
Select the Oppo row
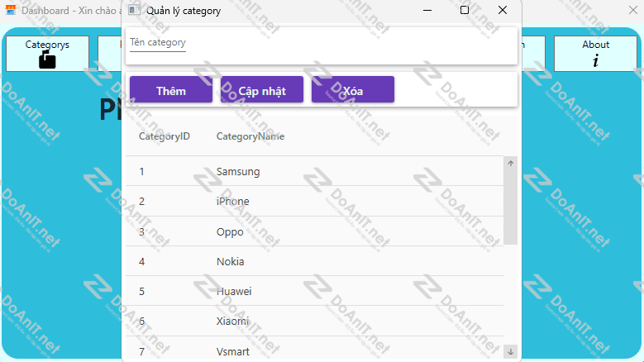tap(314, 231)
